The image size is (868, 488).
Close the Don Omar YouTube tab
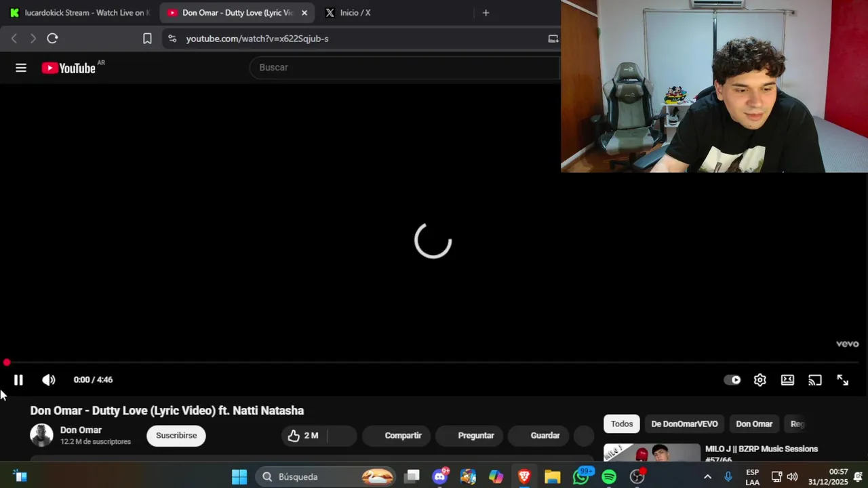[x=304, y=13]
